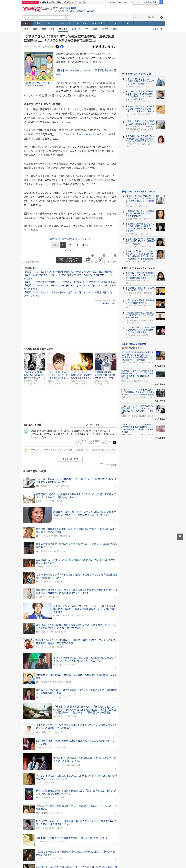The width and height of the screenshot is (186, 868).
Task: Share the first comment on X
Action: pyautogui.click(x=114, y=442)
